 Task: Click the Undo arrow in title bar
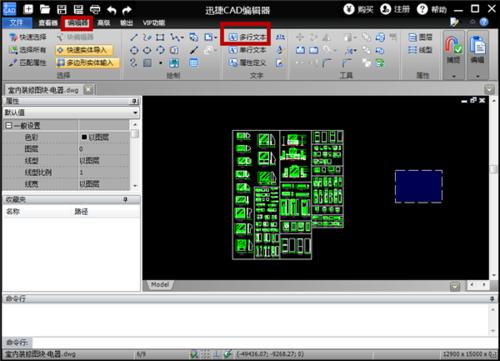111,10
